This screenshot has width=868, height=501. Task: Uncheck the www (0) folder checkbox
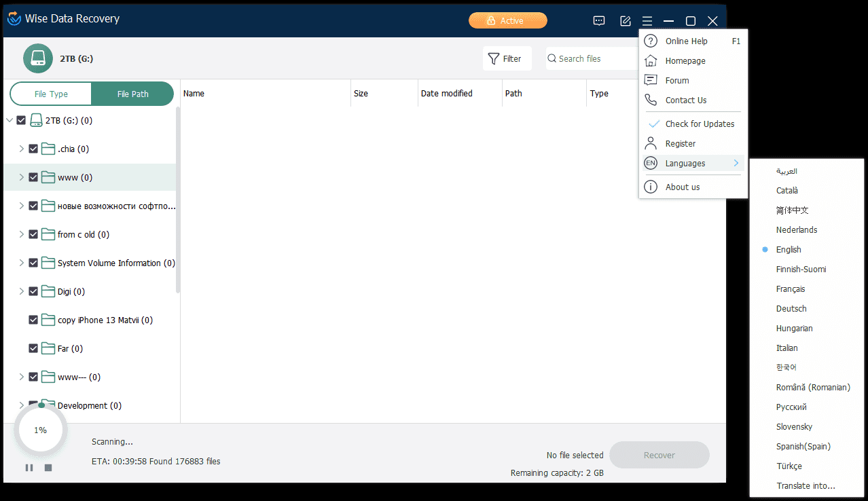coord(33,177)
